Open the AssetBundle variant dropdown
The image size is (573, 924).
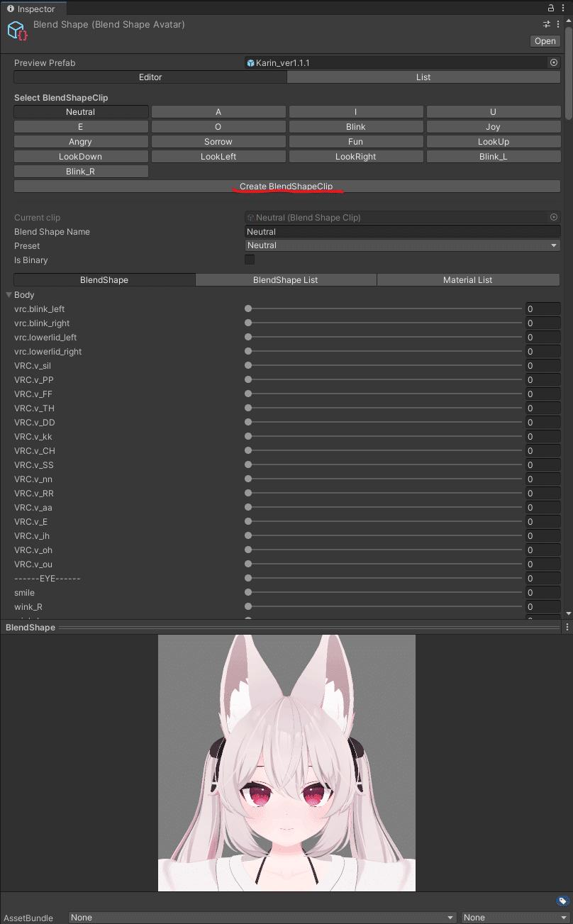516,918
